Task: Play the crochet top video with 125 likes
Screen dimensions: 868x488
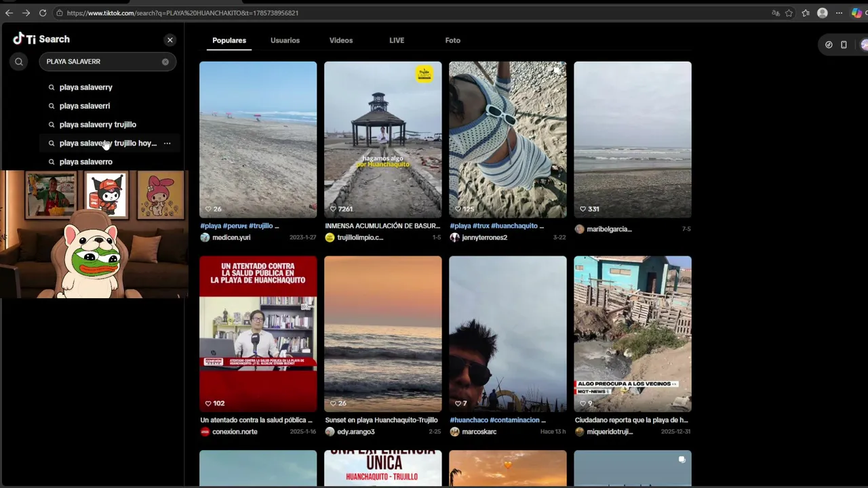Action: click(507, 140)
